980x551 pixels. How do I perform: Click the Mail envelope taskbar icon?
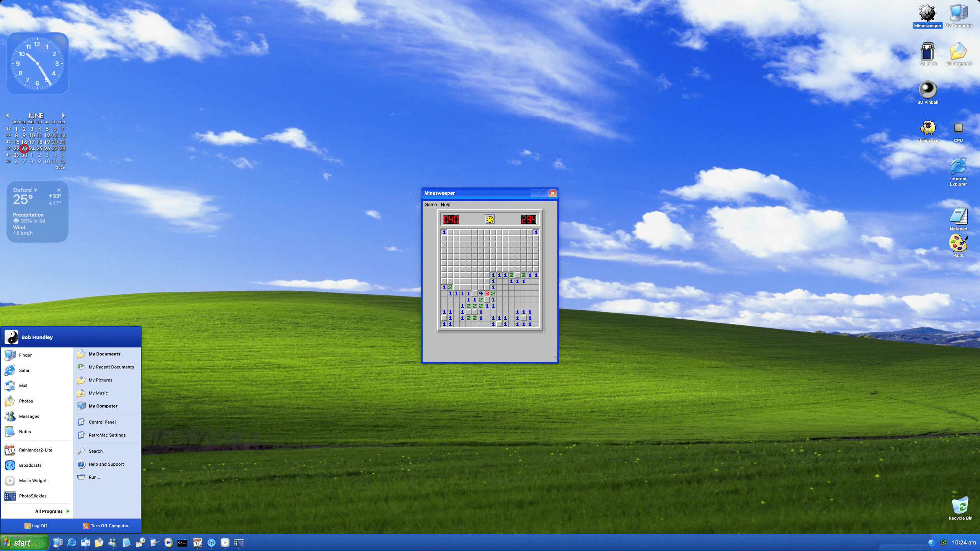(x=85, y=543)
